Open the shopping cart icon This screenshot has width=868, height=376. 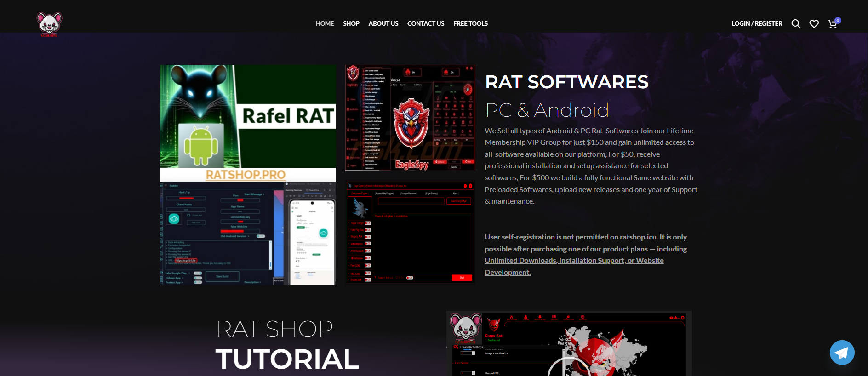tap(834, 23)
